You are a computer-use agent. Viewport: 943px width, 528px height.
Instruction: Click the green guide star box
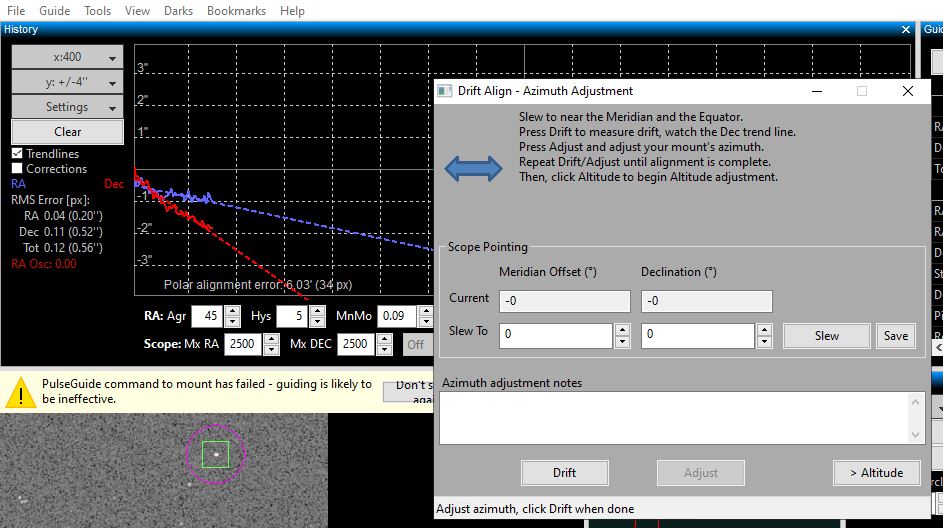[x=215, y=455]
